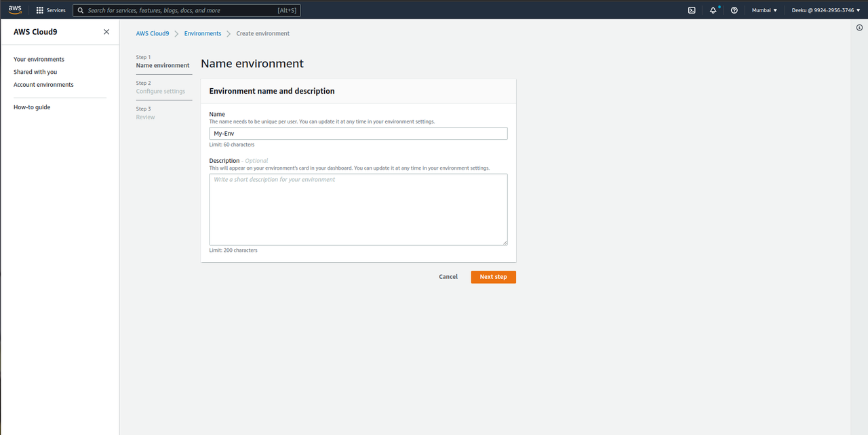Click the Description text area

358,210
